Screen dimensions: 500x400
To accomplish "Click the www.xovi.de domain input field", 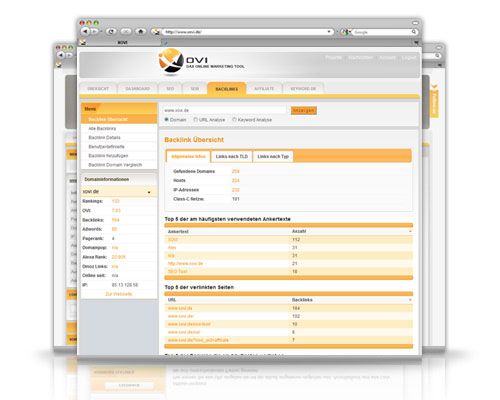I will (x=224, y=110).
